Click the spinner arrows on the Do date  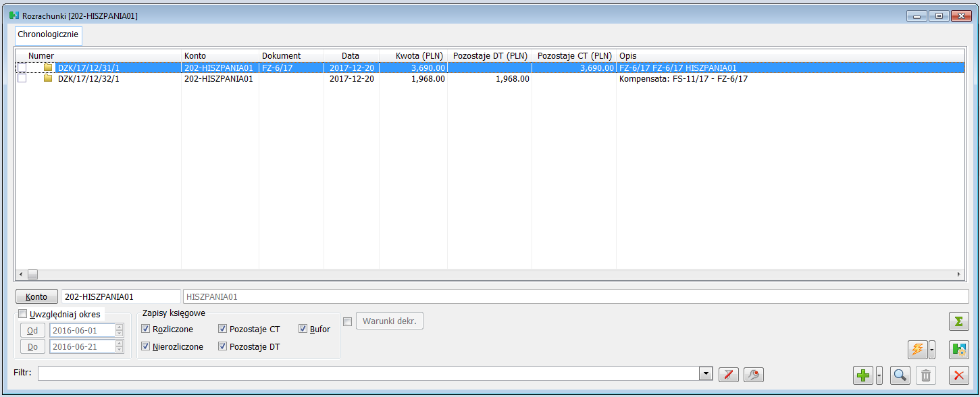(120, 346)
